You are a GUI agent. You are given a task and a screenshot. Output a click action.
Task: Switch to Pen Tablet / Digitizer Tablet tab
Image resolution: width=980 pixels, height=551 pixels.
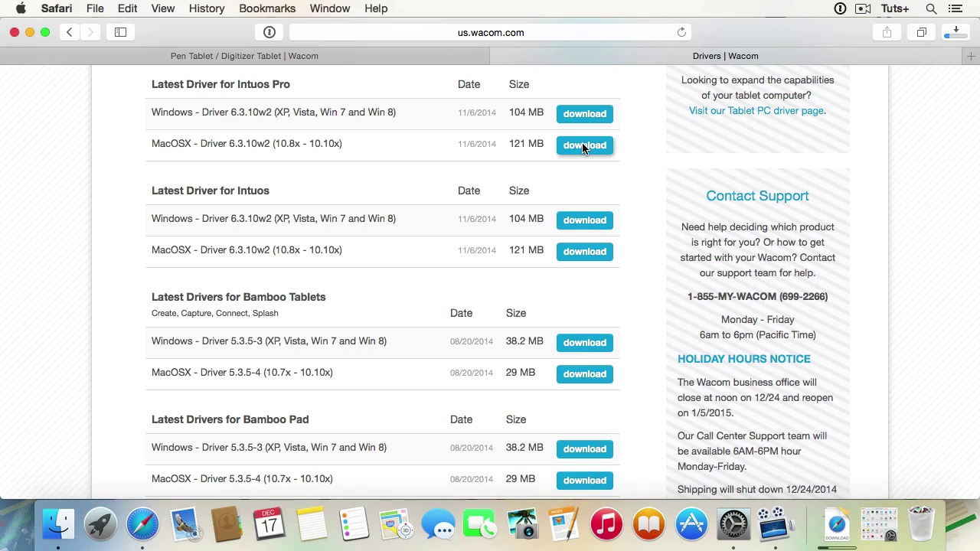coord(244,56)
